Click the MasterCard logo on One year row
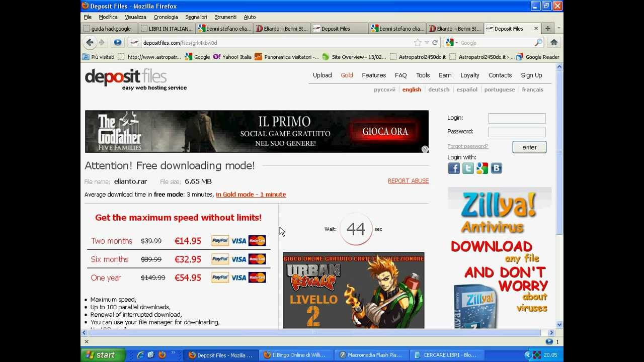This screenshot has height=362, width=644. click(257, 278)
